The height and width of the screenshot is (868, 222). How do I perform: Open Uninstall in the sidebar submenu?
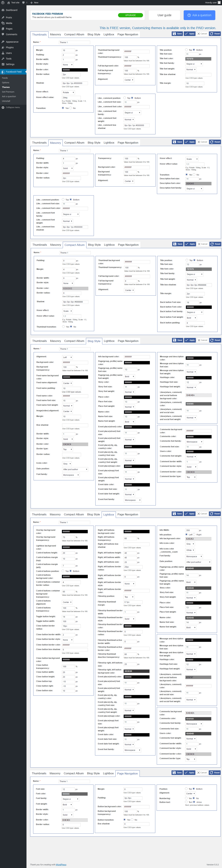6,101
